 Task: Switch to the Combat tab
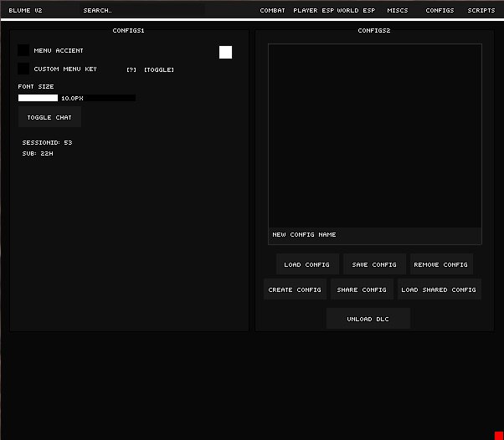pos(272,11)
